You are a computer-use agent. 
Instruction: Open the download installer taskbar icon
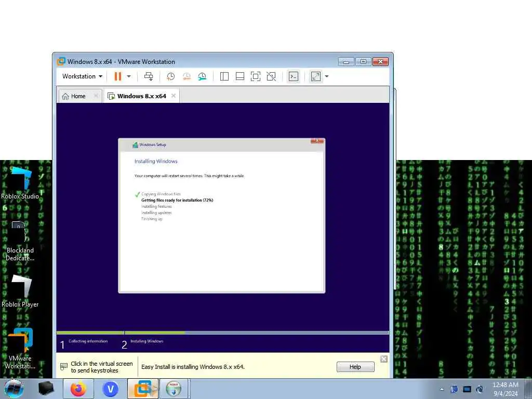click(x=174, y=389)
